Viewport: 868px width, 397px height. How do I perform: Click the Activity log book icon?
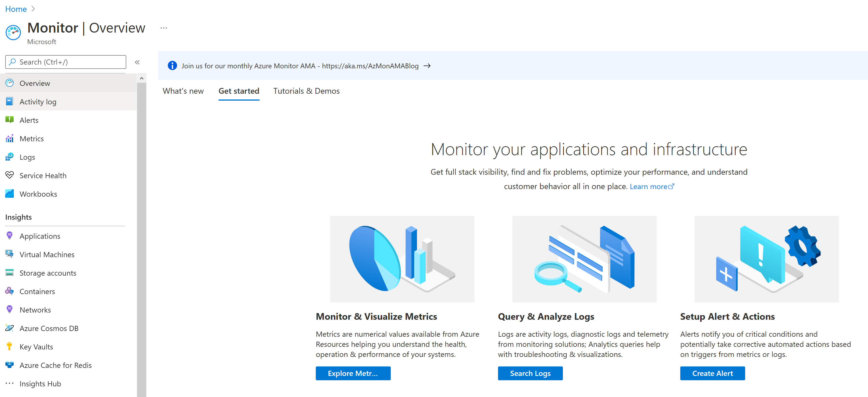[x=10, y=101]
